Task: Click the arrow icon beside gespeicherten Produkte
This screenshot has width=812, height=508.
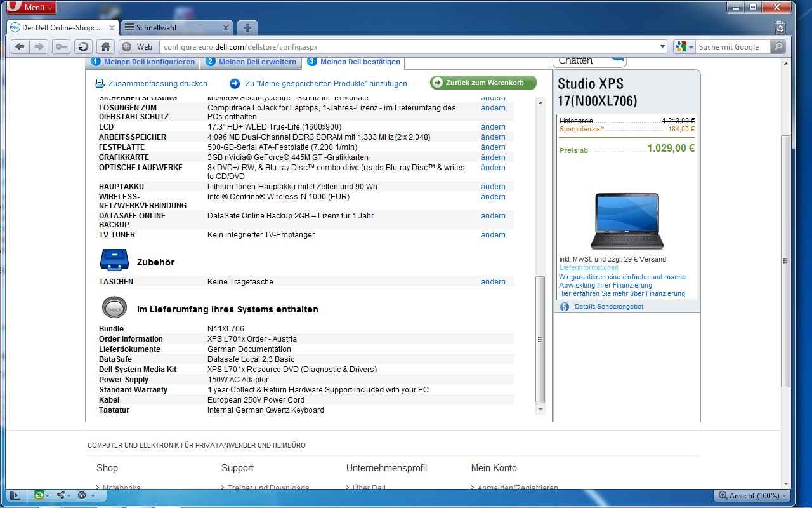Action: pyautogui.click(x=235, y=83)
